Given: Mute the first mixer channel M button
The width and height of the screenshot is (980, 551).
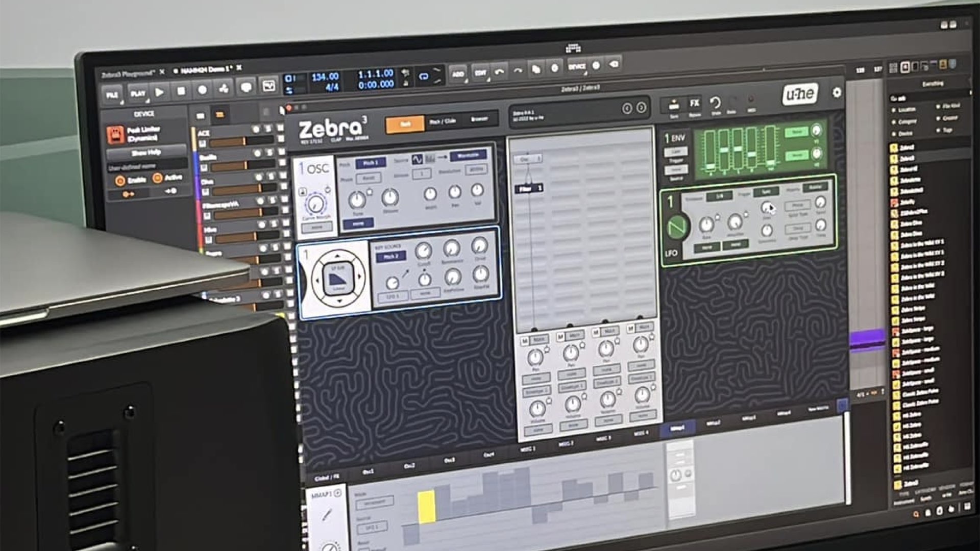Looking at the screenshot, I should (525, 340).
